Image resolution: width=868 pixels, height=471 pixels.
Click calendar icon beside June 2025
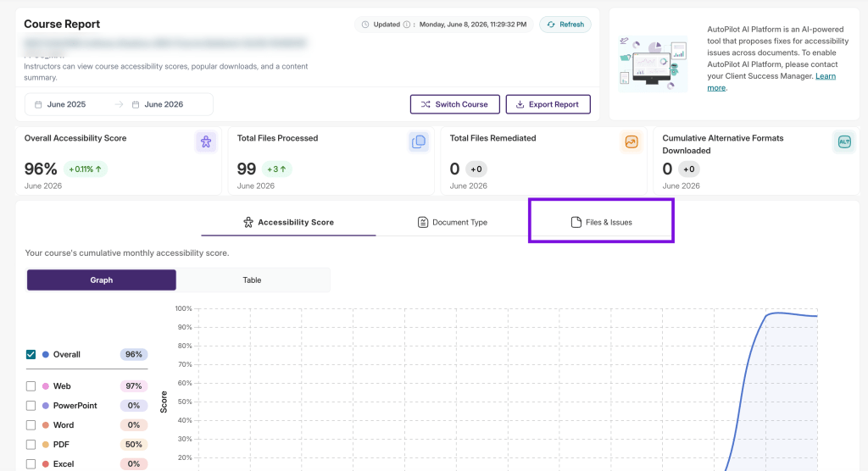(38, 104)
